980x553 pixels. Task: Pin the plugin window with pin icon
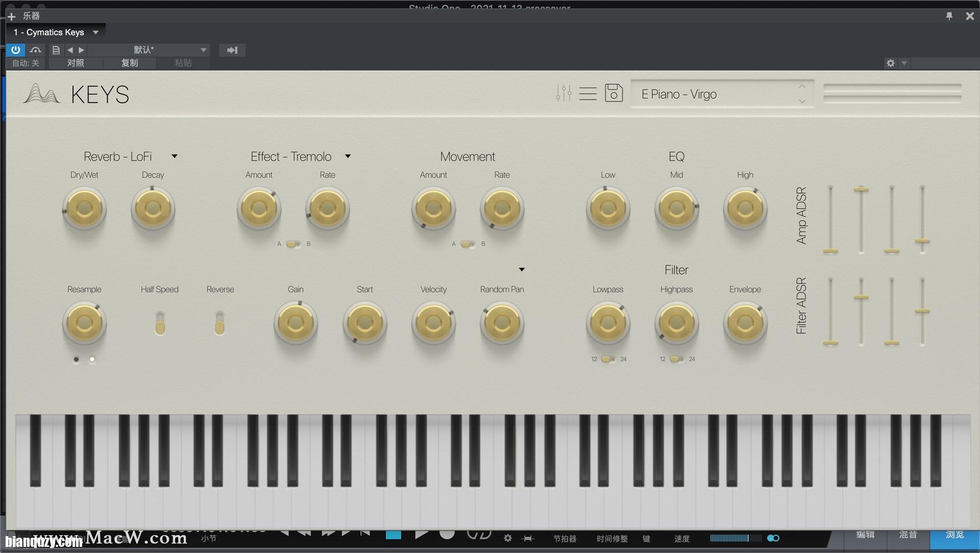tap(949, 16)
